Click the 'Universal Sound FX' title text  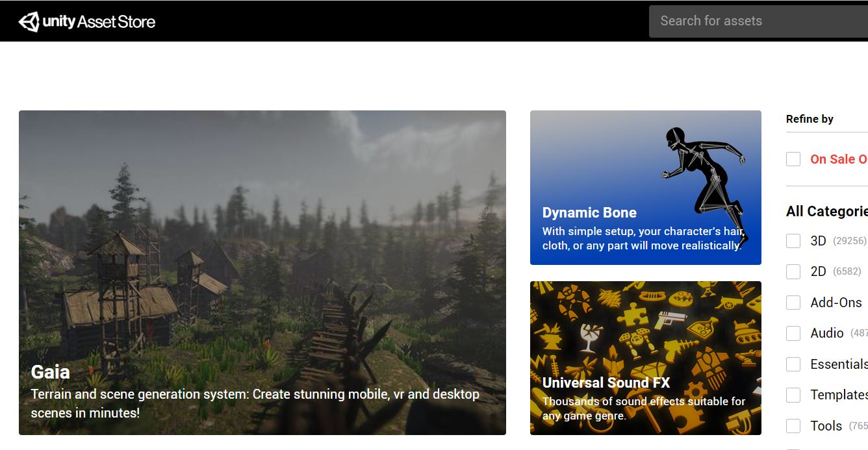(x=606, y=382)
